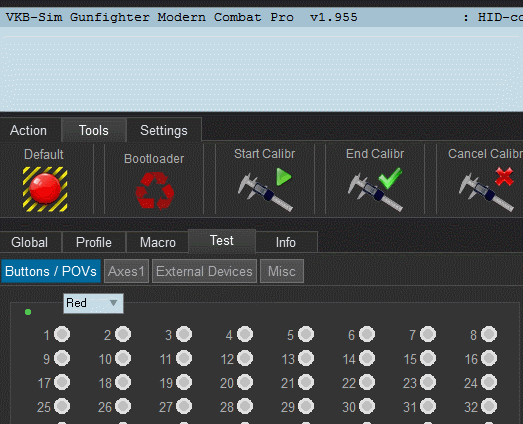This screenshot has width=523, height=424.
Task: Click button indicator 27
Action: tap(184, 406)
